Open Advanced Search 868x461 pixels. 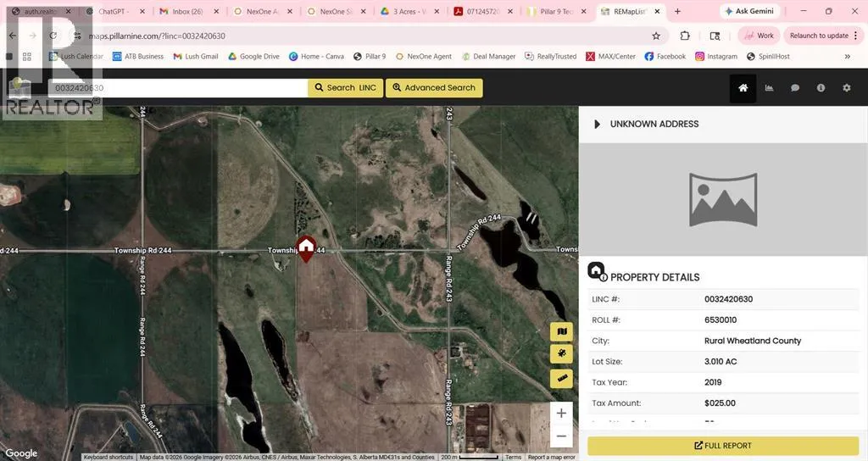(433, 88)
